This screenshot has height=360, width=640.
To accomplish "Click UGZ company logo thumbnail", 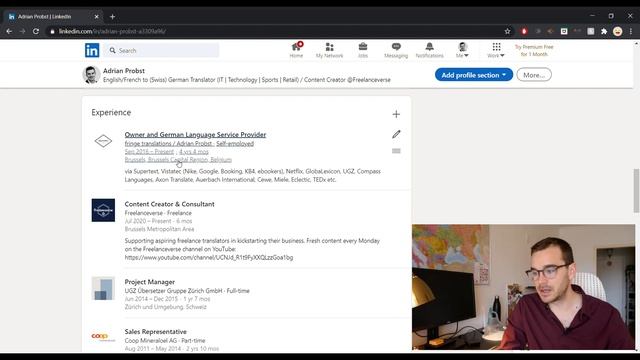I will click(103, 288).
